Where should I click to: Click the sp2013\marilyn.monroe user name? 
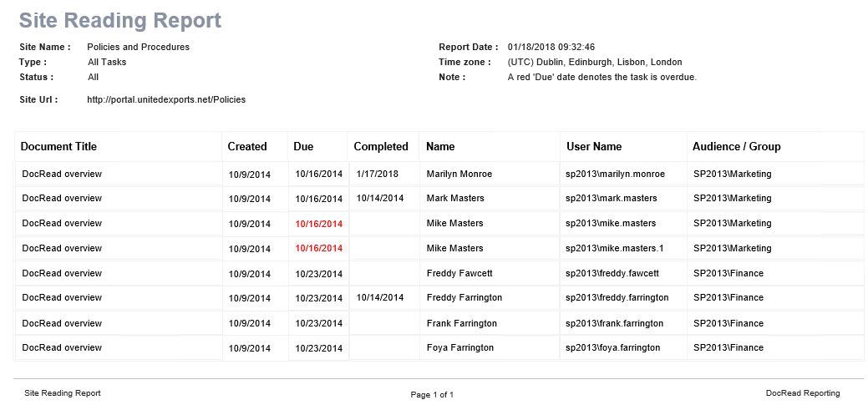point(615,174)
